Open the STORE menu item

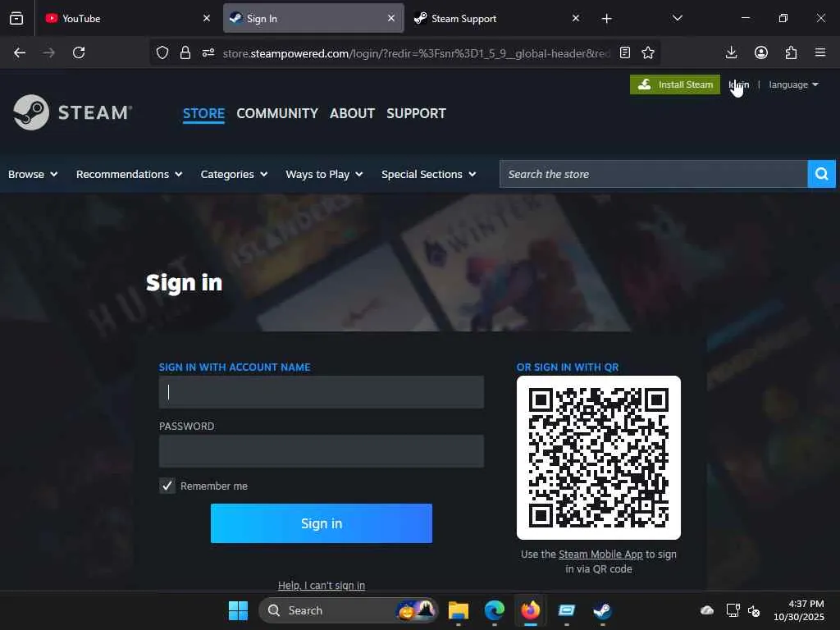coord(203,113)
